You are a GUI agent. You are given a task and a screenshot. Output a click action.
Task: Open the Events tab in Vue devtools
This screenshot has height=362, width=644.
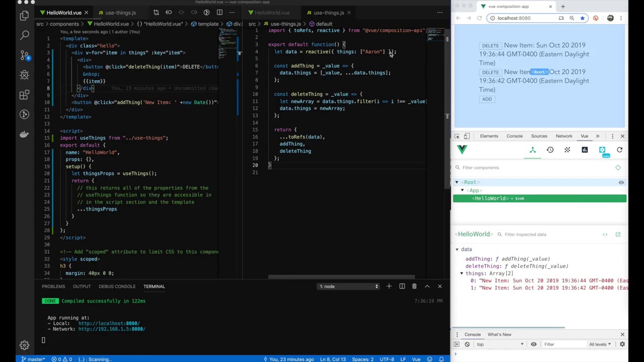pos(567,150)
